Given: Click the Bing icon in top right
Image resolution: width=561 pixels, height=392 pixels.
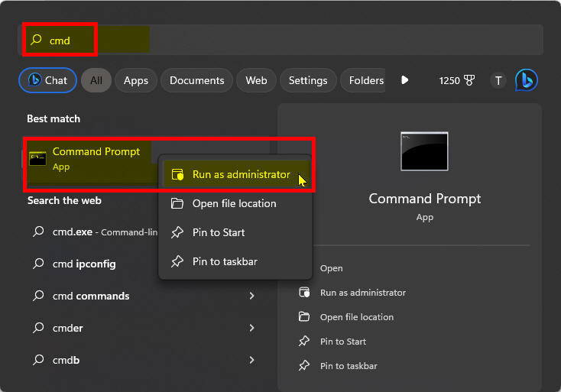Looking at the screenshot, I should (x=526, y=80).
